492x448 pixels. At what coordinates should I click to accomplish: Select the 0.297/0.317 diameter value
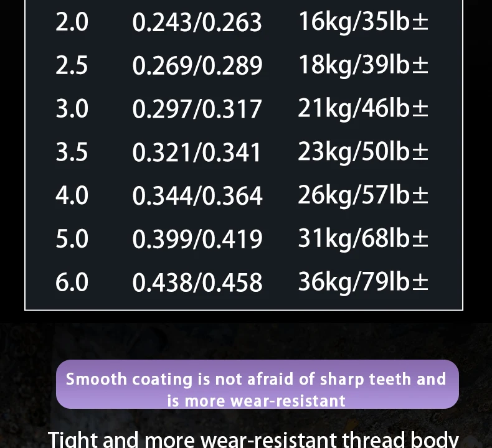pyautogui.click(x=197, y=109)
